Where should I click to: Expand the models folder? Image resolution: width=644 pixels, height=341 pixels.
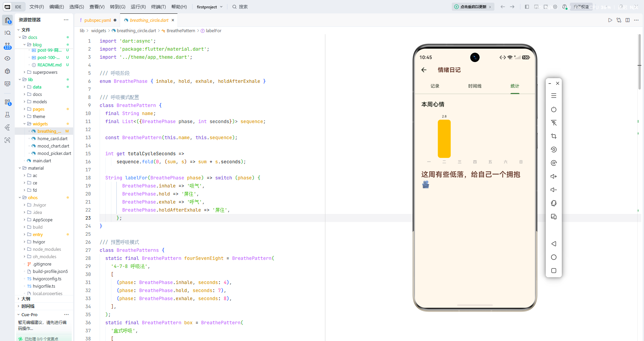[x=24, y=102]
